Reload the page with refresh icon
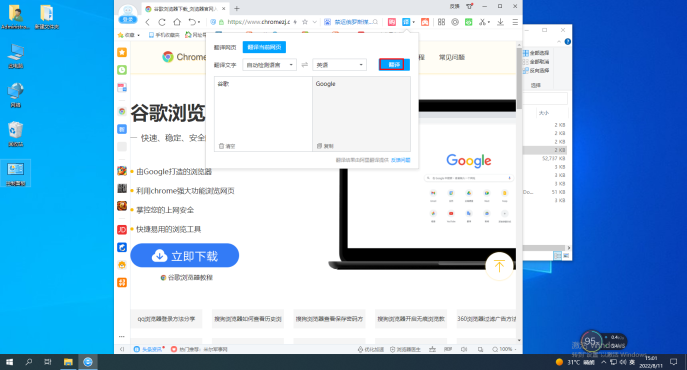 coord(162,22)
